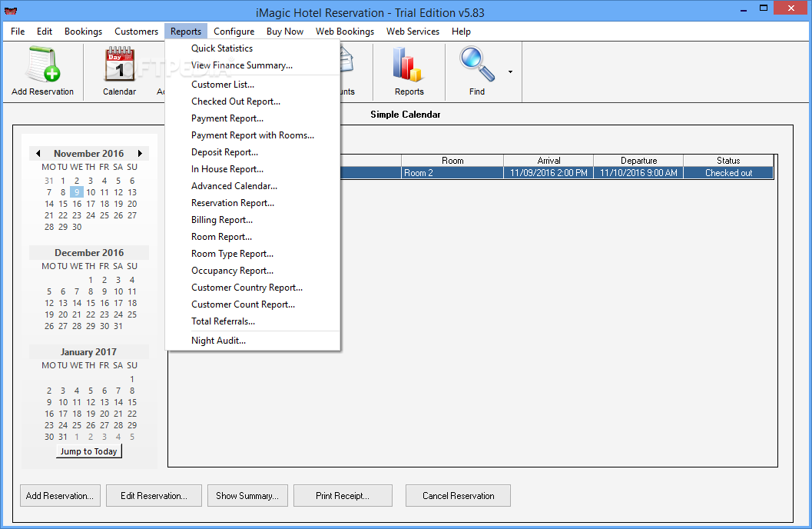Image resolution: width=812 pixels, height=529 pixels.
Task: Open Deposit Report menu item
Action: (253, 152)
